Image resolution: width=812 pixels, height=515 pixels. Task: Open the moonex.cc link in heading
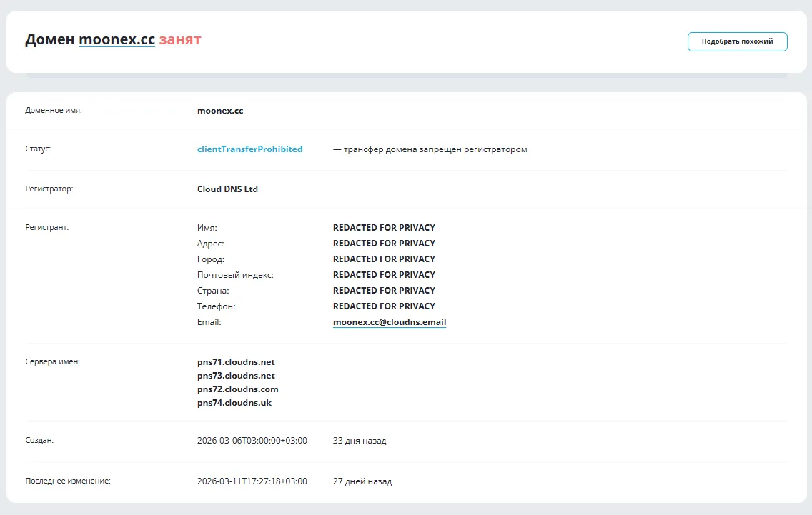tap(117, 39)
